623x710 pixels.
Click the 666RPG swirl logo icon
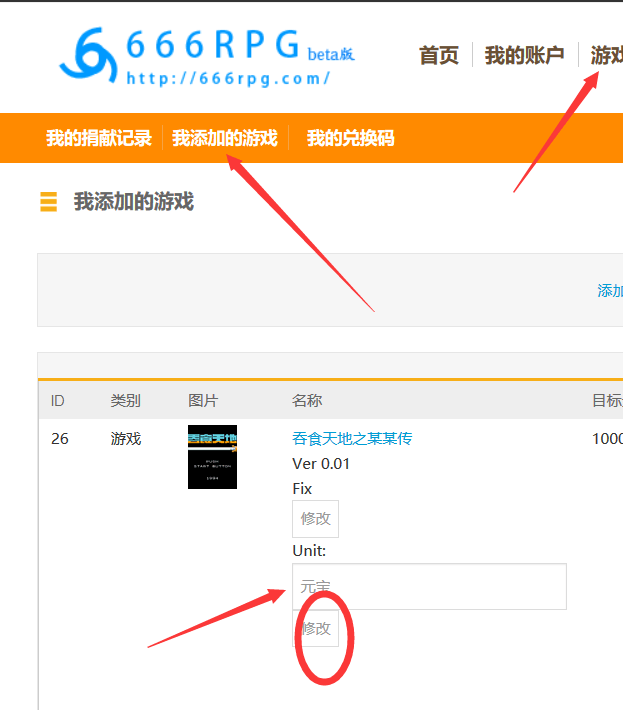88,55
